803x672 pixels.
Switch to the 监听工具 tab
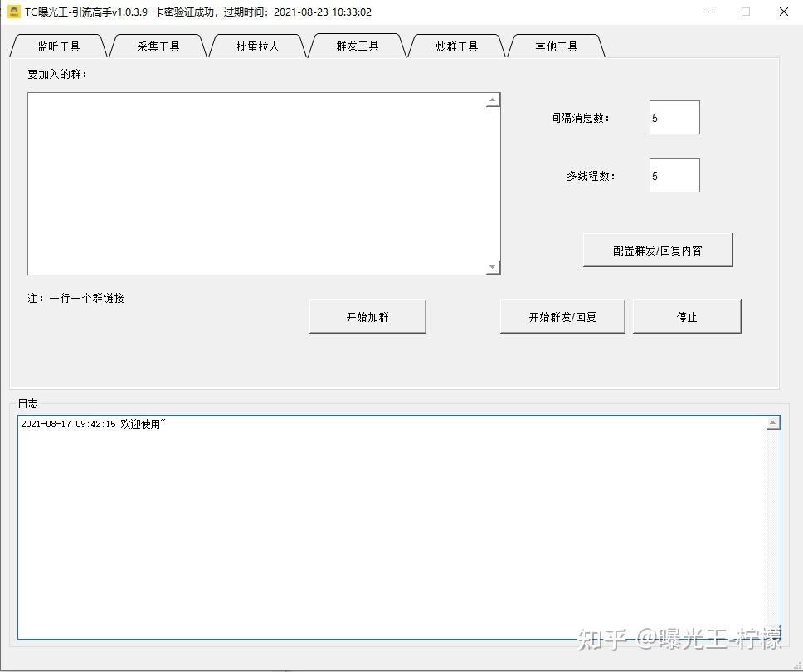coord(59,46)
